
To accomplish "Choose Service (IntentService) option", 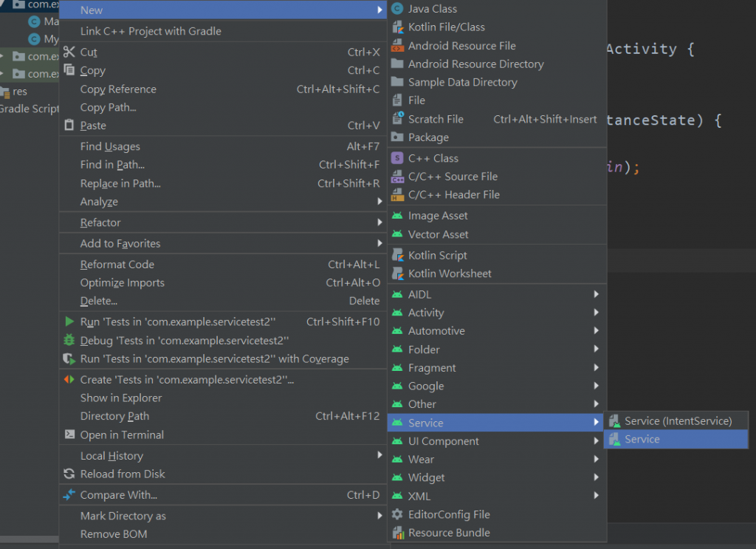I will 676,421.
